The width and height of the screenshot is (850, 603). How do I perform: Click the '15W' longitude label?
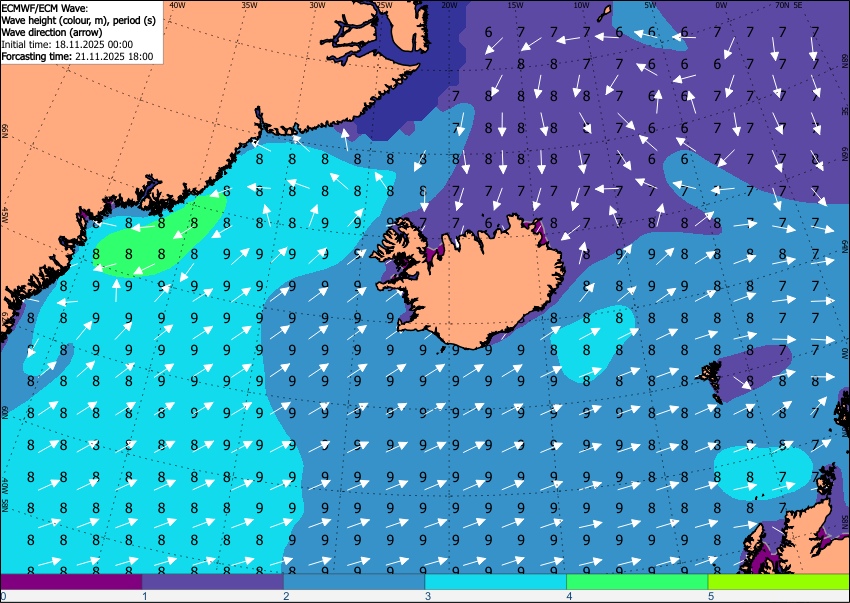(515, 5)
